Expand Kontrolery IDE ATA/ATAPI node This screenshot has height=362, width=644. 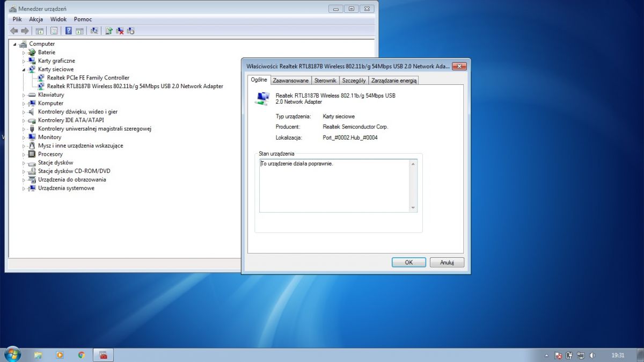coord(24,120)
